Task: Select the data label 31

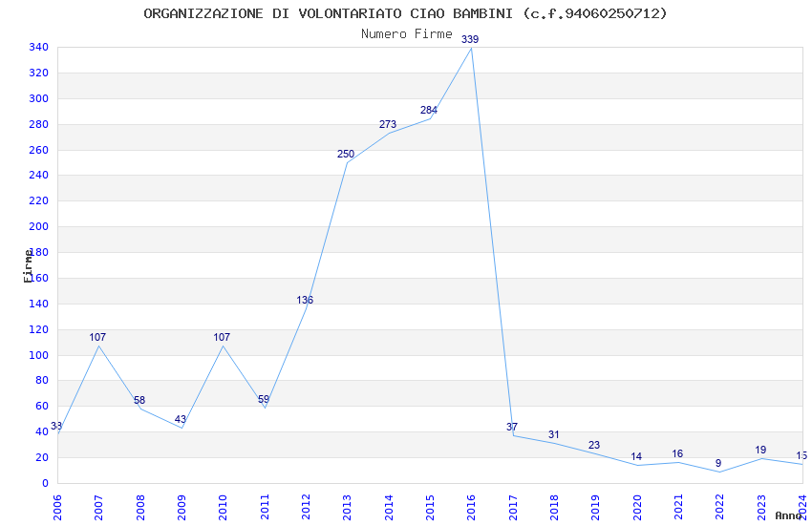Action: pyautogui.click(x=553, y=435)
